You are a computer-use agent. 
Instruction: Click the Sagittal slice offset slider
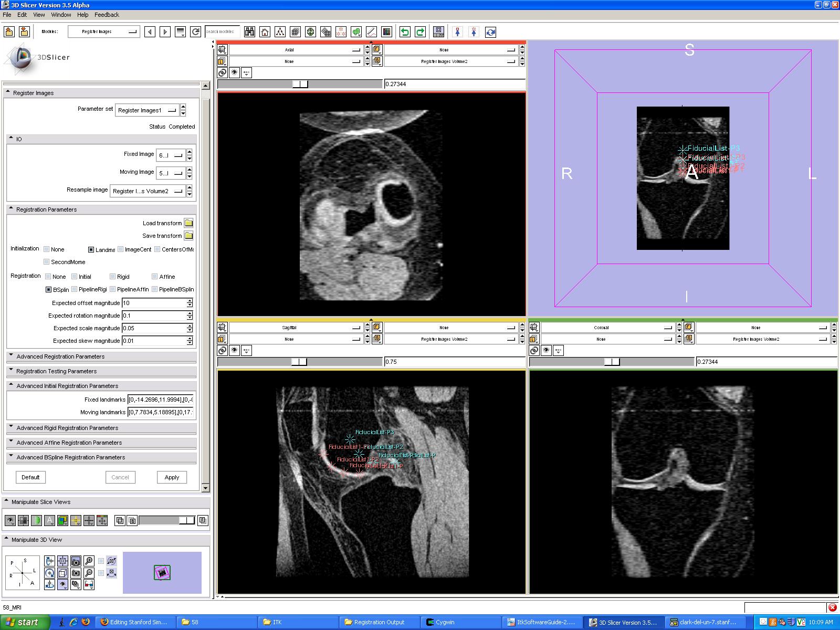click(x=300, y=362)
